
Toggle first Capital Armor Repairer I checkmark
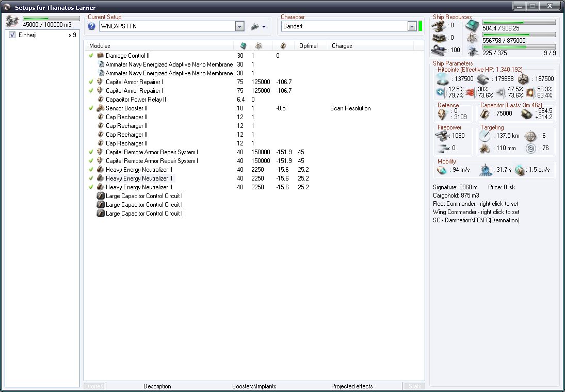[91, 82]
